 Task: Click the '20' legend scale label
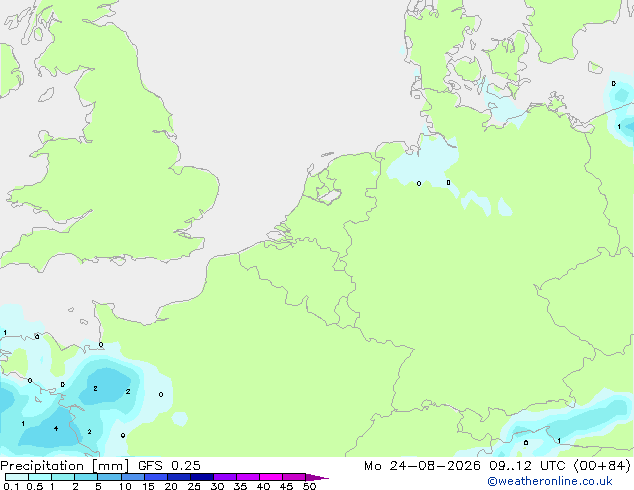171,486
